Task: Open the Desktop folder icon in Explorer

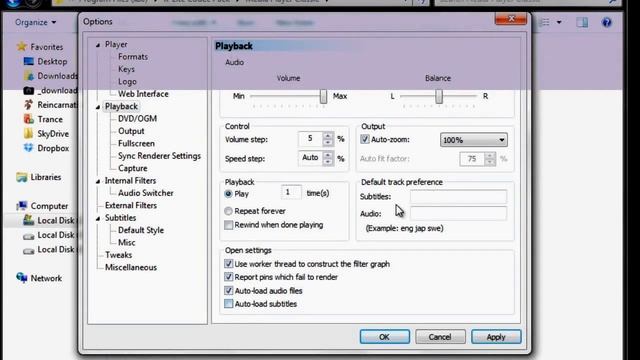Action: point(29,61)
